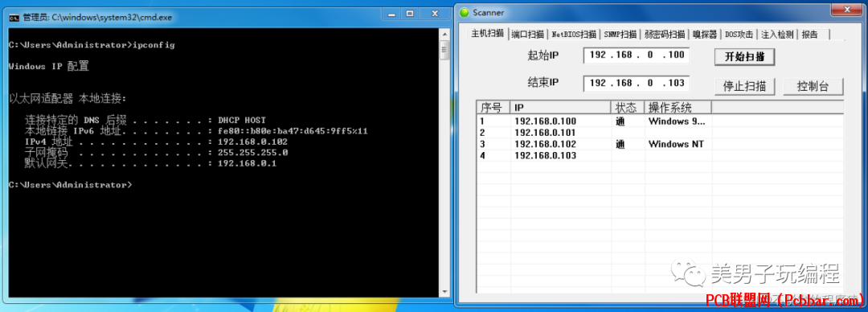Switch to the 注入检测 tab
This screenshot has width=868, height=312.
click(776, 35)
